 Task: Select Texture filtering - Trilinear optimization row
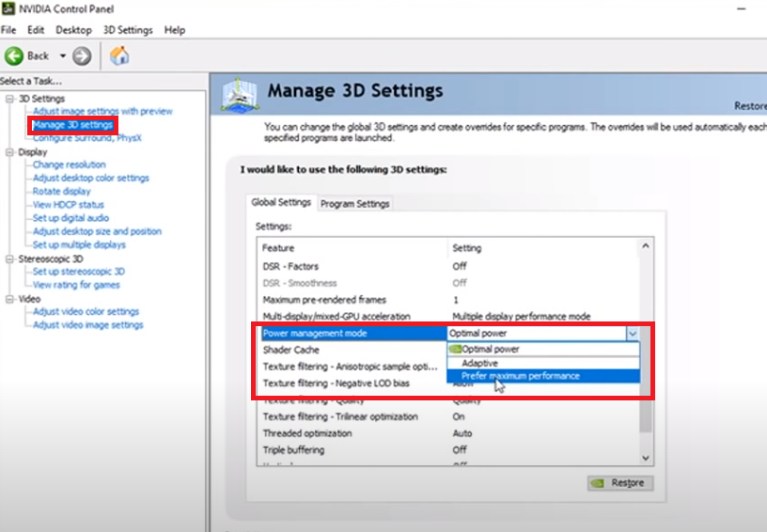pyautogui.click(x=447, y=416)
